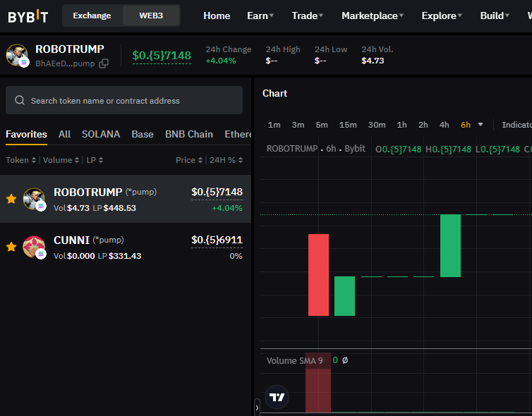This screenshot has width=532, height=416.
Task: Sort list by 24H % column
Action: point(226,160)
